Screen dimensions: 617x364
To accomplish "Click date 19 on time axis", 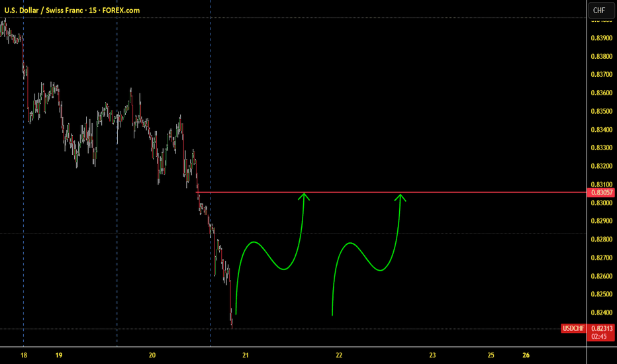I will pyautogui.click(x=59, y=355).
